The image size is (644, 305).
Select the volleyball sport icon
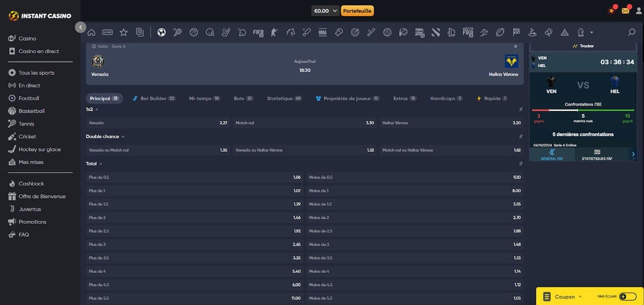tap(387, 32)
